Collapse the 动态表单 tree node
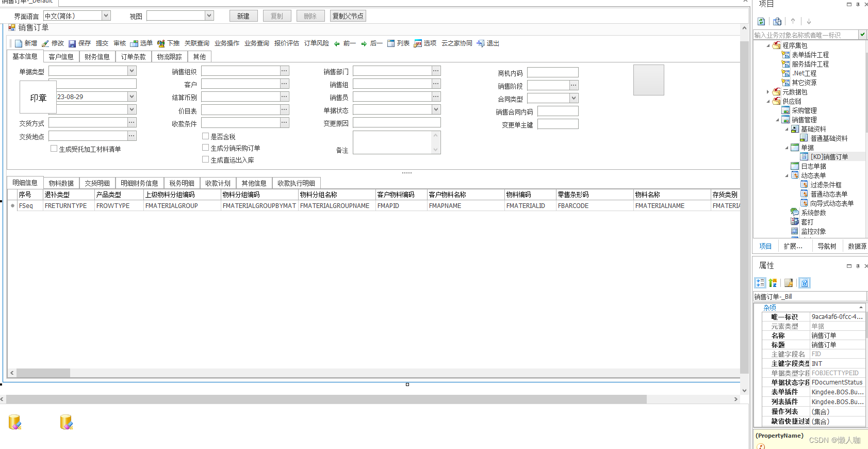The height and width of the screenshot is (449, 868). [x=787, y=175]
